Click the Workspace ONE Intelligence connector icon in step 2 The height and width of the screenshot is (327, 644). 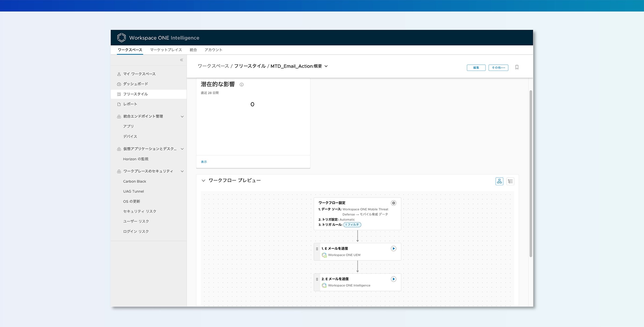(x=324, y=285)
